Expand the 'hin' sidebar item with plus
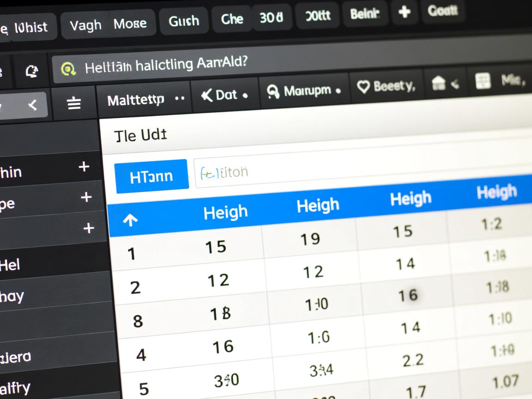Image resolution: width=532 pixels, height=399 pixels. (x=84, y=167)
